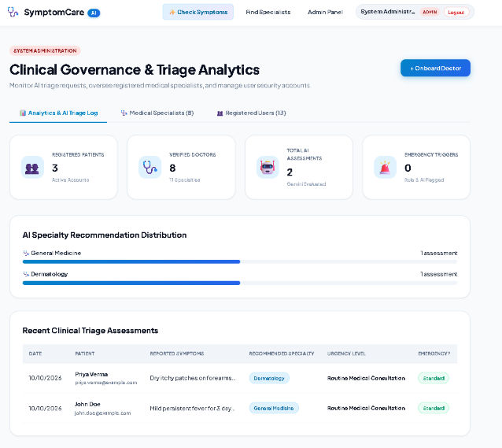Open the Admin Panel nav item
The height and width of the screenshot is (448, 502).
click(325, 12)
